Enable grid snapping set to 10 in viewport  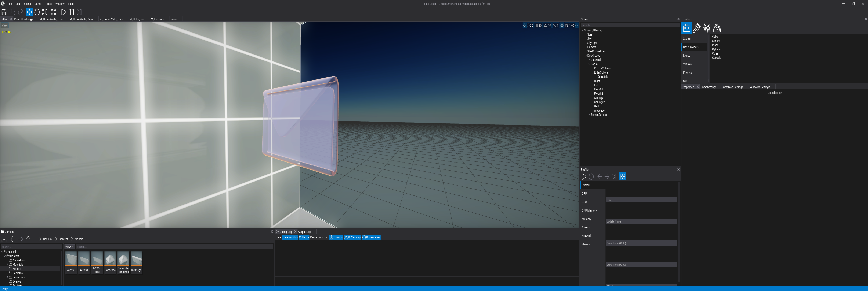coord(536,25)
